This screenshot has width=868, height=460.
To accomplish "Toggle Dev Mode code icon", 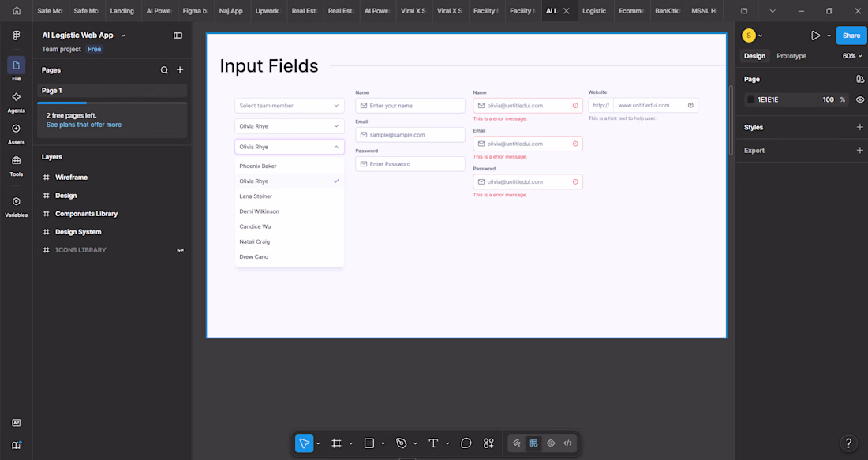I will [x=567, y=443].
